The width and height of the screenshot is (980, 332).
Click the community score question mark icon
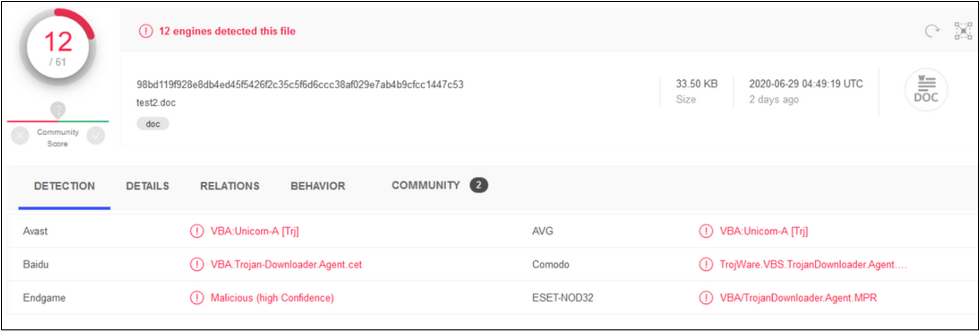[x=58, y=110]
